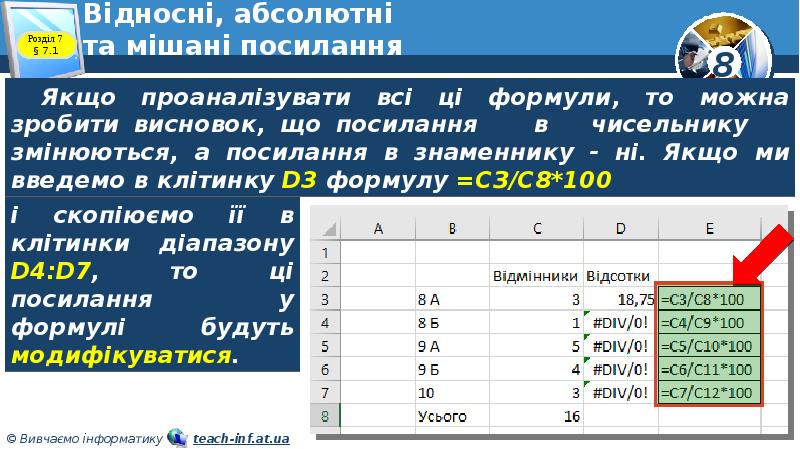Select row 5 header
Screen dimensions: 800x449
pyautogui.click(x=326, y=346)
